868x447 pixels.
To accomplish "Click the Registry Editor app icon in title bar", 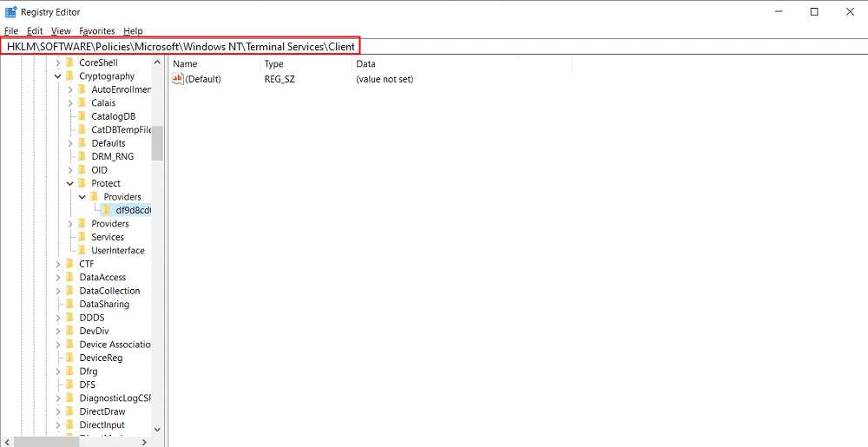I will tap(10, 12).
